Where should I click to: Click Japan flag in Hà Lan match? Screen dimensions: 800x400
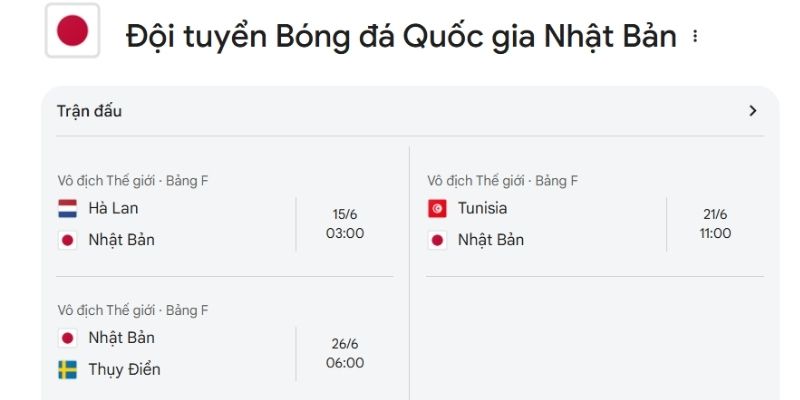point(67,240)
